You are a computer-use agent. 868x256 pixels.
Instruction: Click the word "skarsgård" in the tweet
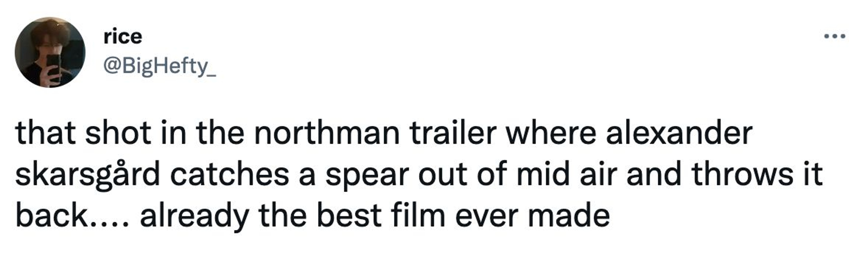[87, 175]
